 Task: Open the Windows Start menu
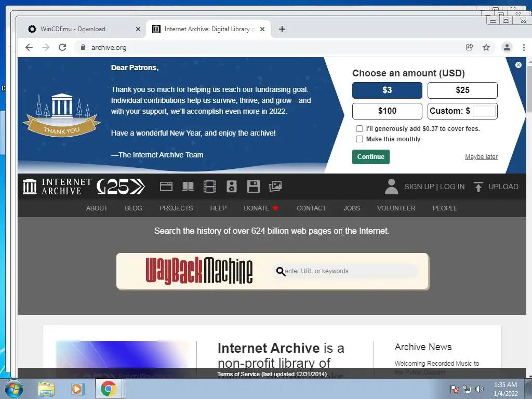pos(14,389)
